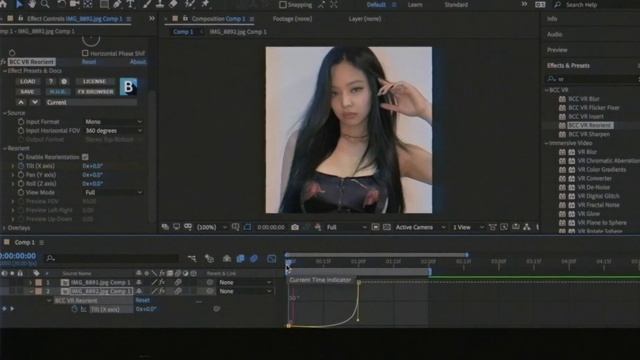
Task: Toggle the timeline Graph Editor icon
Action: [271, 258]
